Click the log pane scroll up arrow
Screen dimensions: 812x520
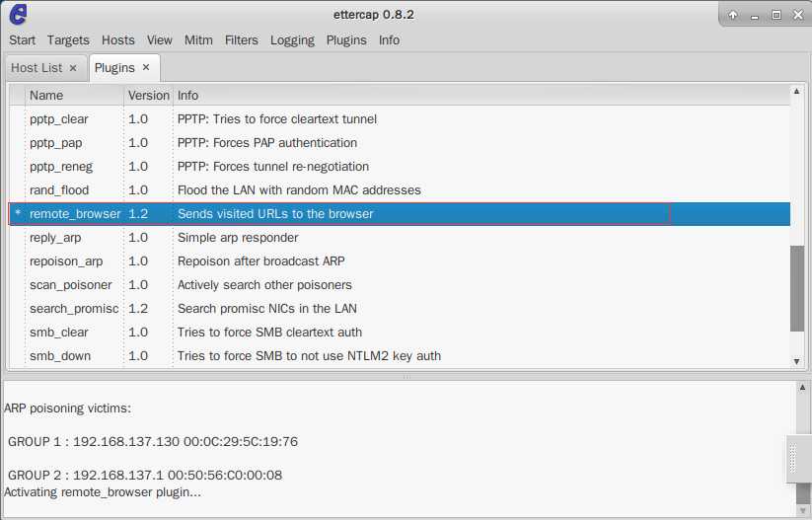coord(802,388)
